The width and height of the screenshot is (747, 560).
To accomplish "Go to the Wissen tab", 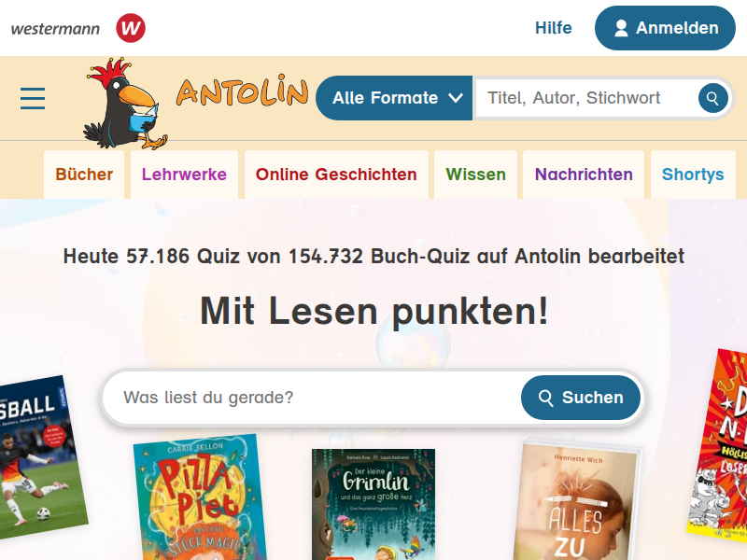I will pyautogui.click(x=476, y=175).
